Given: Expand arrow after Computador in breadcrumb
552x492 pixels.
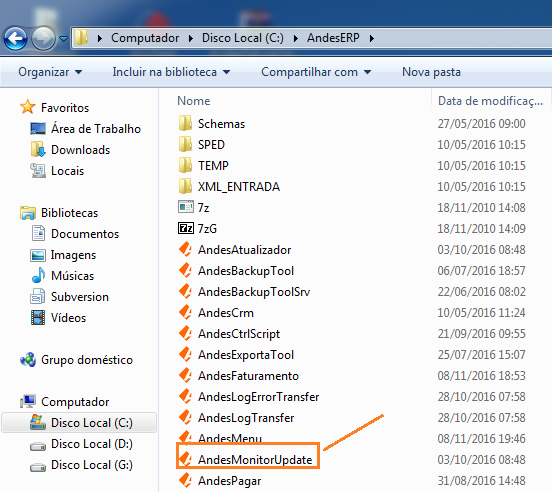Looking at the screenshot, I should point(191,38).
